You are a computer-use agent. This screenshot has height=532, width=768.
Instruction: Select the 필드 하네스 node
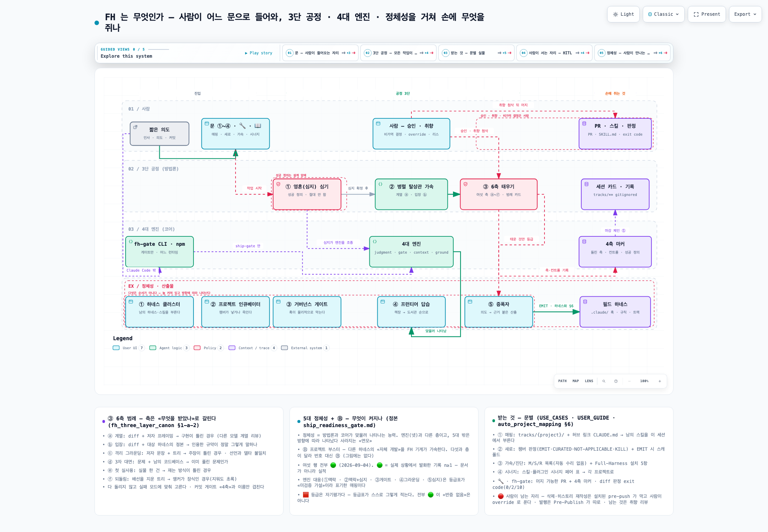coord(615,312)
